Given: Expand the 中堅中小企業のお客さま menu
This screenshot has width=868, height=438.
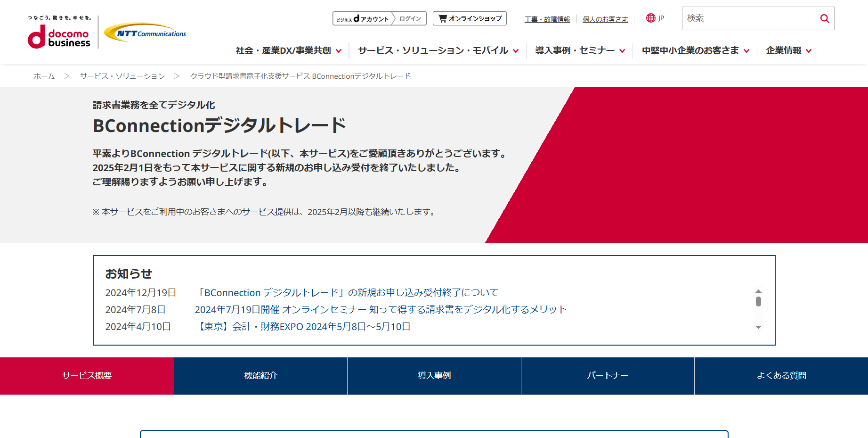Looking at the screenshot, I should point(695,50).
